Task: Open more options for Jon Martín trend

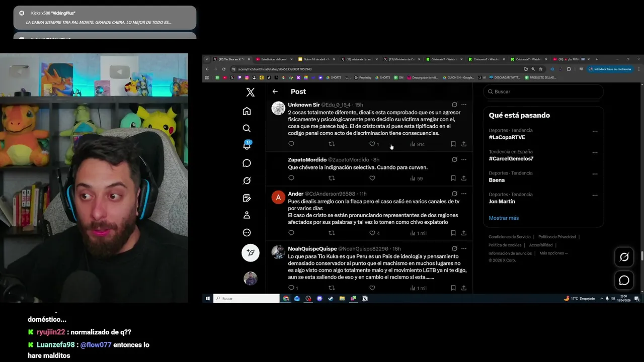Action: [x=595, y=195]
